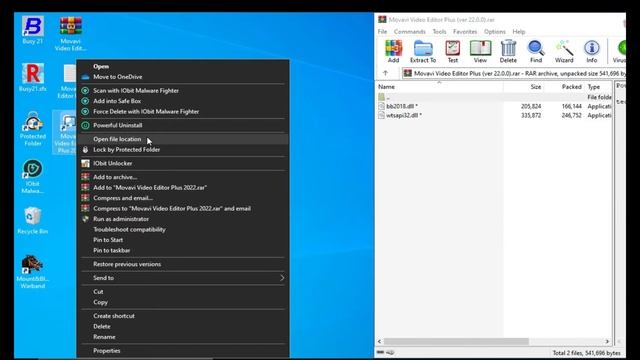Image resolution: width=640 pixels, height=360 pixels.
Task: Choose Powerful Uninstall
Action: click(183, 125)
